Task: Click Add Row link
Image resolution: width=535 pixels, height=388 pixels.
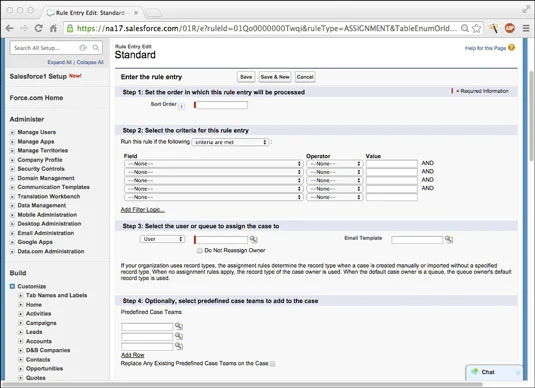Action: (x=133, y=355)
